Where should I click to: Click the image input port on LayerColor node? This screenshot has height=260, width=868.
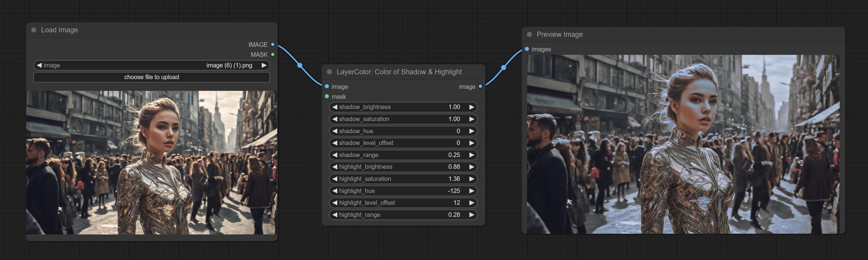pos(327,87)
